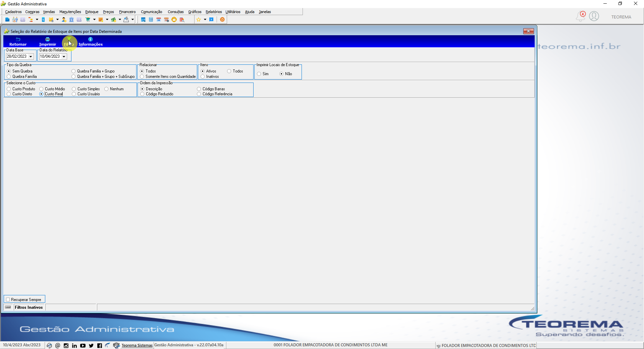
Task: Click the blue info square toolbar icon
Action: [211, 19]
